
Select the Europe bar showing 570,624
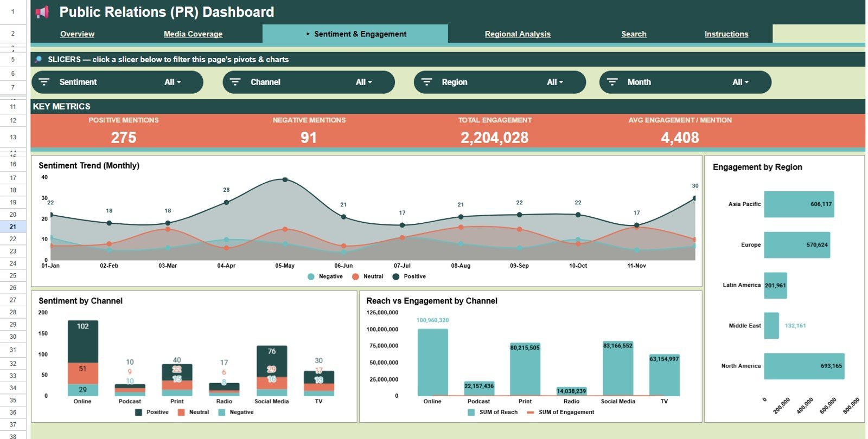click(x=797, y=245)
